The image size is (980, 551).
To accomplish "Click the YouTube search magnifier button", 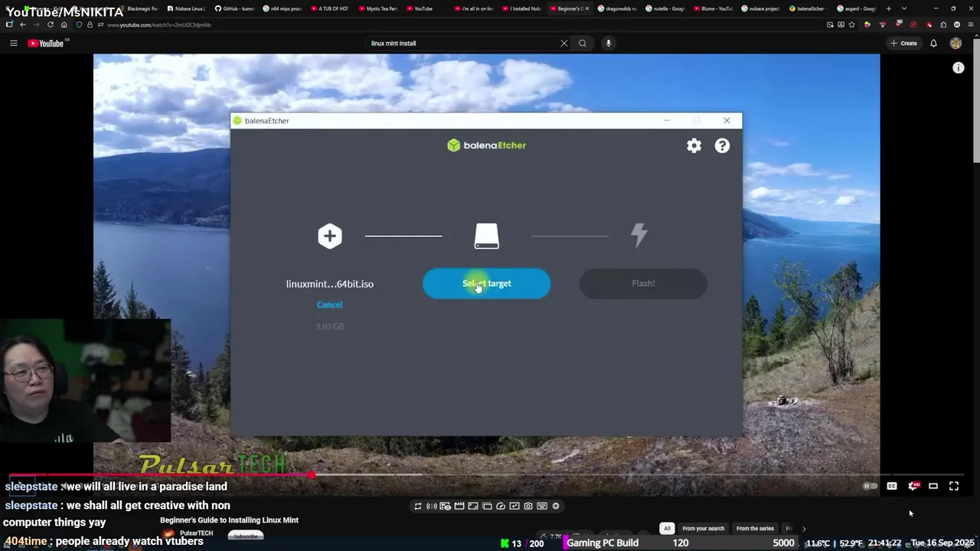I will [583, 44].
